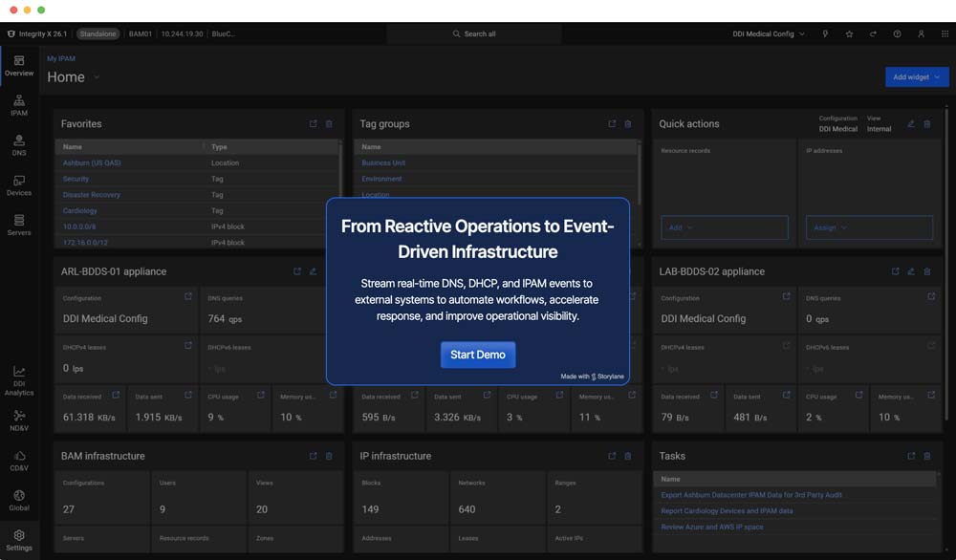Open ARL-BDDS-01 DHCPv4 leases tile link icon
956x560 pixels.
pyautogui.click(x=187, y=346)
